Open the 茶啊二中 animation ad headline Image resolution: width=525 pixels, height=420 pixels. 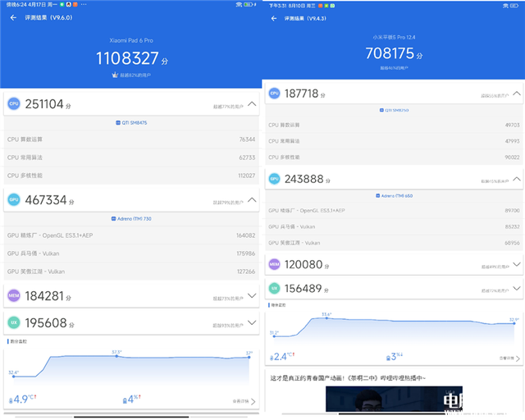[348, 378]
